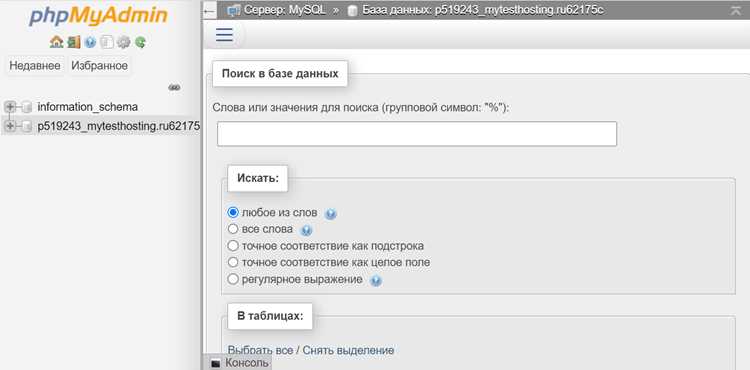Click the p519243_mytesthosting database icon in tree
This screenshot has width=750, height=370.
click(x=27, y=126)
